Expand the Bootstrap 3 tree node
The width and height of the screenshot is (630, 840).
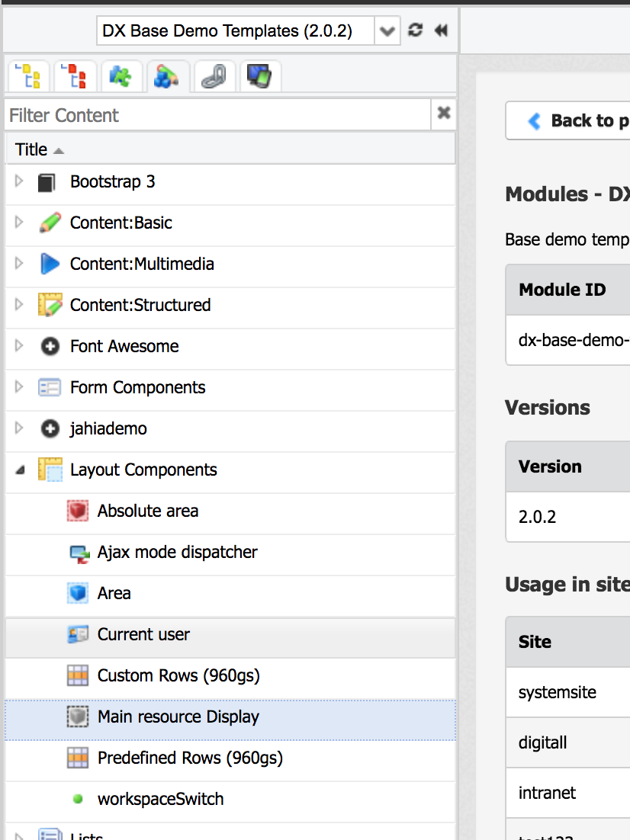coord(18,181)
